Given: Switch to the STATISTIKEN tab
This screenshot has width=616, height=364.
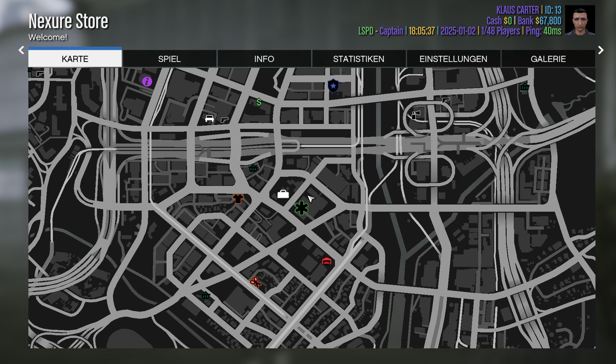Looking at the screenshot, I should 359,59.
